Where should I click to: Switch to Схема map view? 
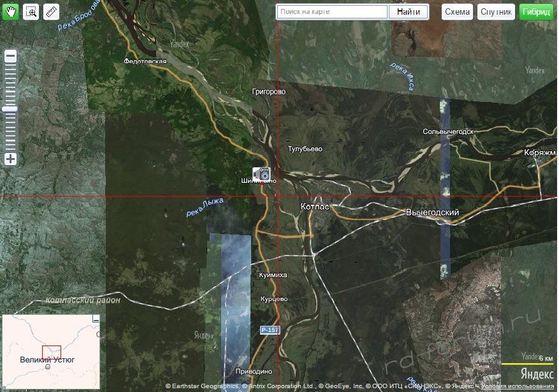pyautogui.click(x=457, y=11)
